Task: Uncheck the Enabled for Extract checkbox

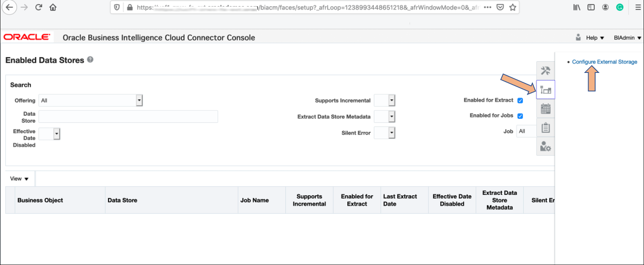Action: (520, 100)
